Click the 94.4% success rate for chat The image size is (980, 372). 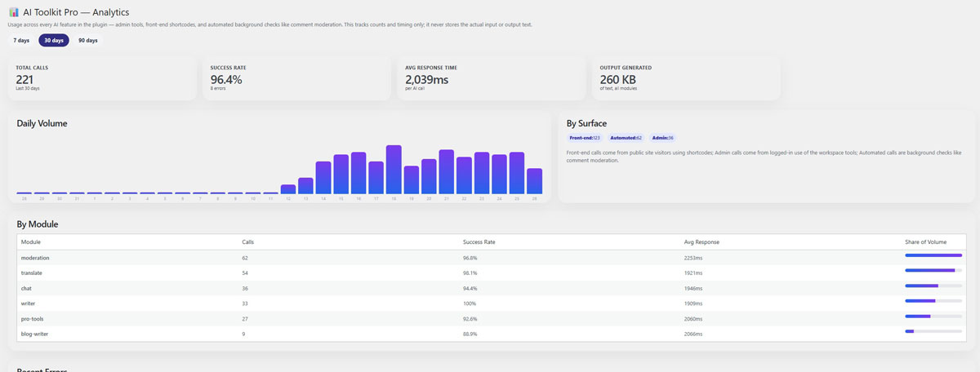point(470,288)
